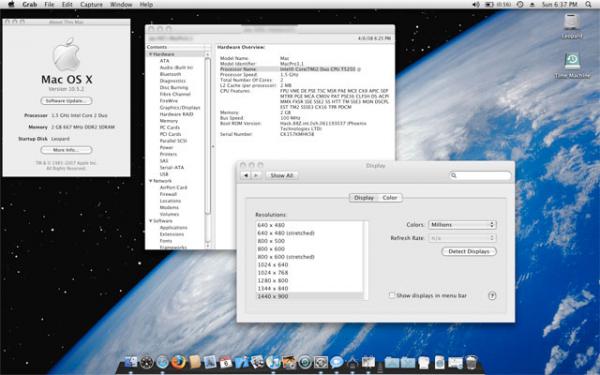Select Bluetooth in System Profiler sidebar

(170, 74)
